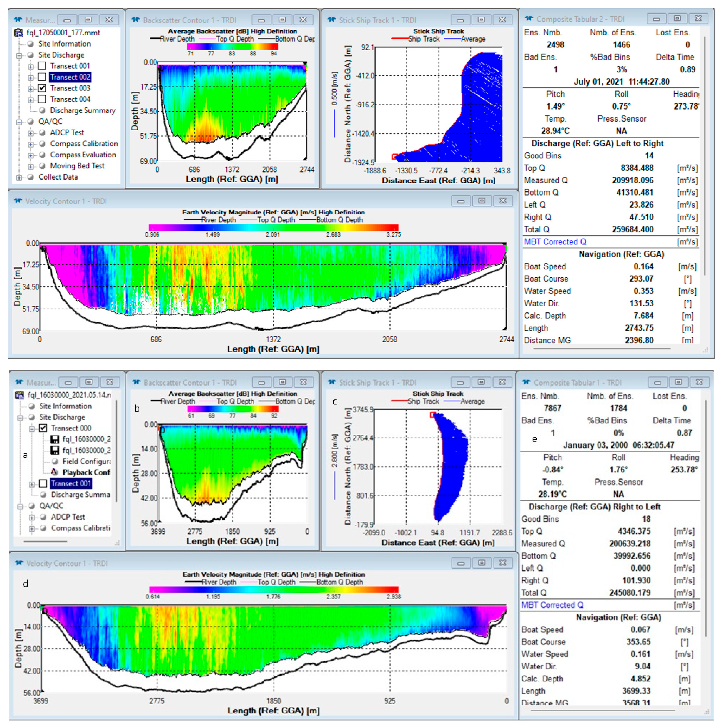Viewport: 722px width, 728px height.
Task: Click the Field Configuration sphere icon
Action: coord(55,461)
